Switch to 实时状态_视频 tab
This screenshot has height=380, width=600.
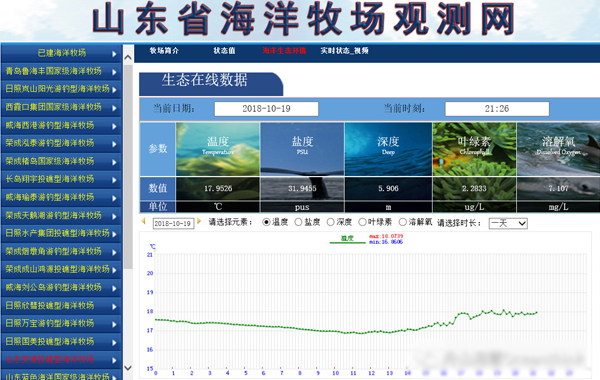point(344,51)
